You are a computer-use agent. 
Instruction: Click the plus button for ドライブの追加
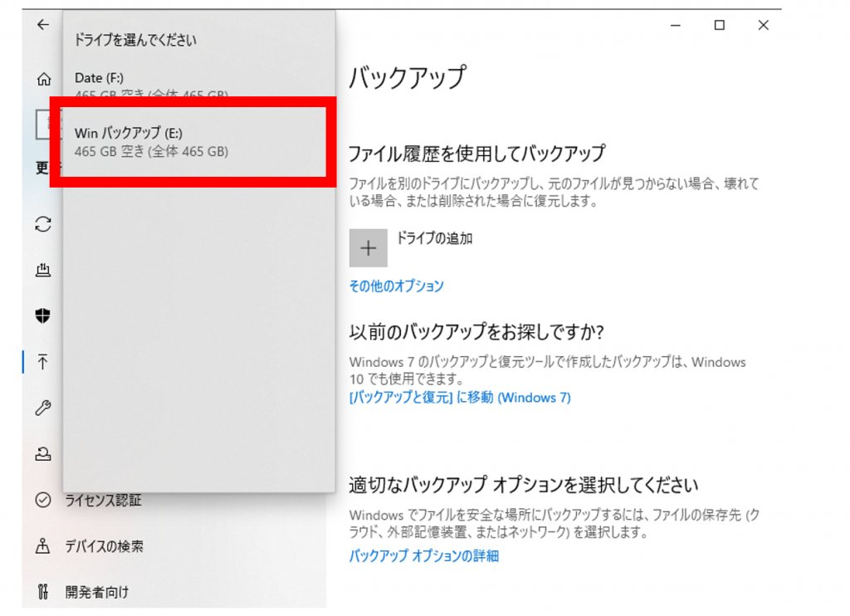[369, 248]
